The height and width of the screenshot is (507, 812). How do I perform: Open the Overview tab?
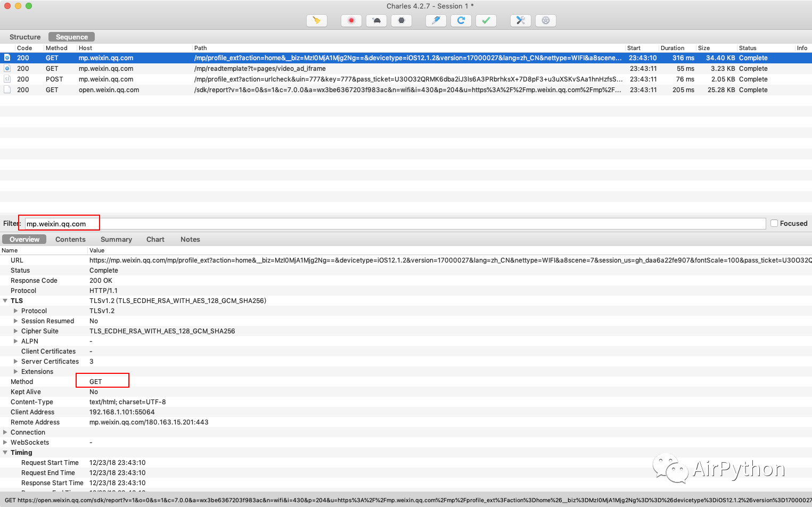[x=24, y=239]
